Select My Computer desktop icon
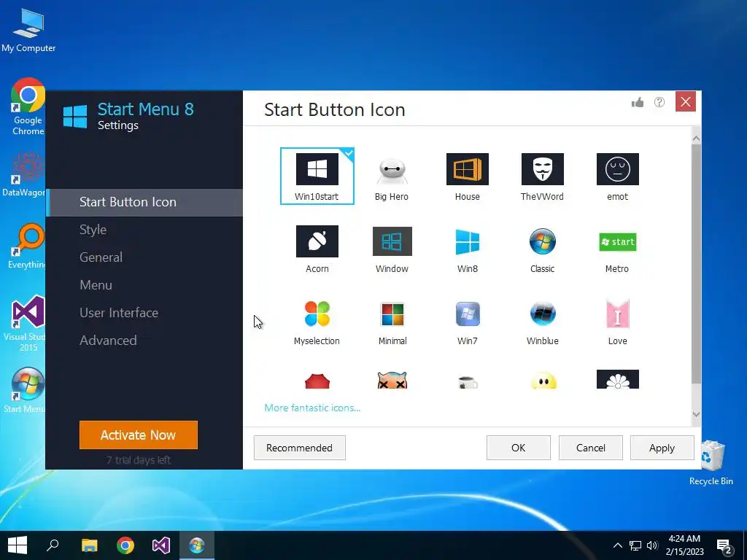 tap(28, 30)
